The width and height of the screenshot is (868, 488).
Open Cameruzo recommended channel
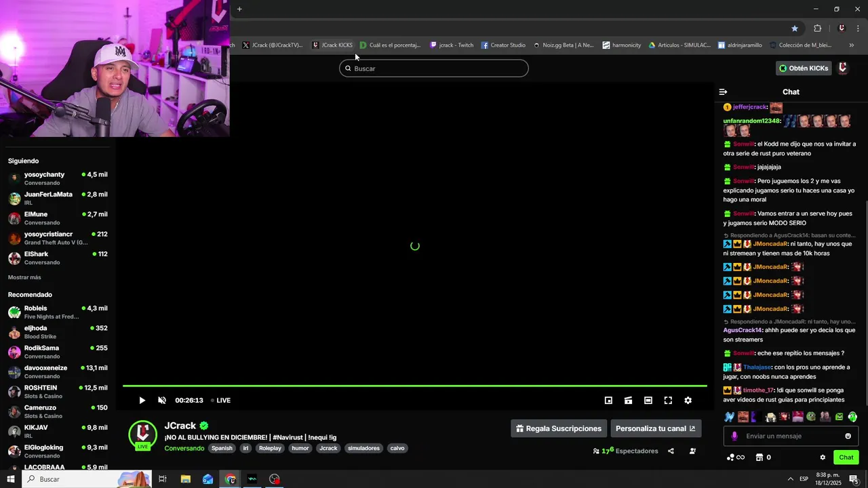point(58,411)
